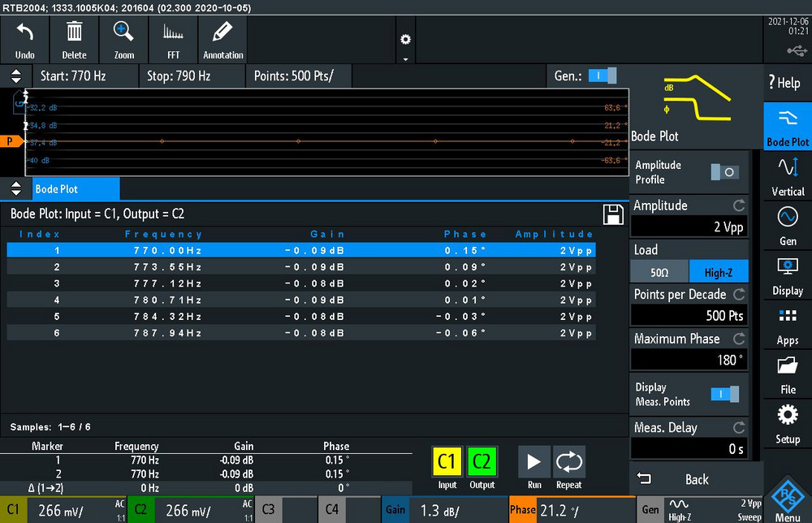Collapse plot with arrows beside Start
The image size is (812, 523).
pyautogui.click(x=16, y=76)
